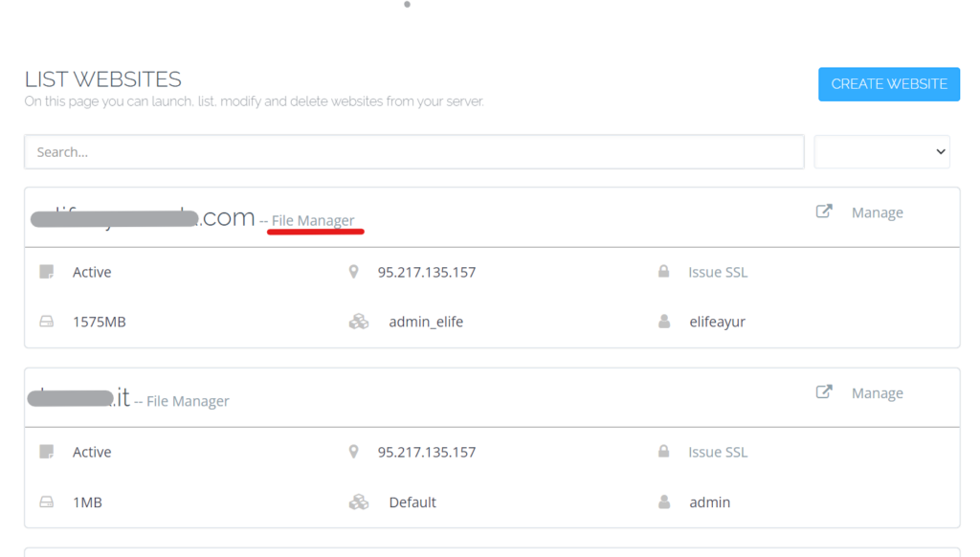Viewport: 980px width, 557px height.
Task: Click the status icon beside Active
Action: (x=47, y=272)
